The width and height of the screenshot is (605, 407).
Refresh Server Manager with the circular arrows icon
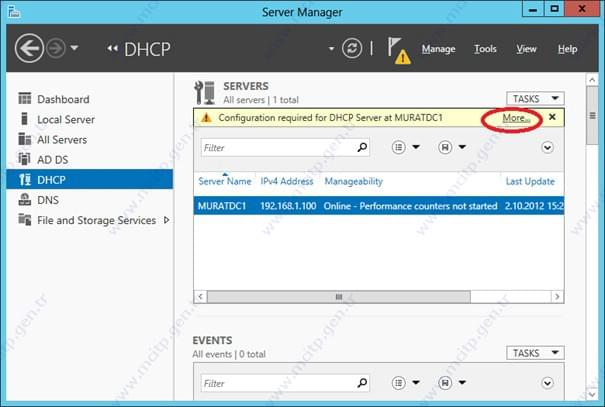click(352, 49)
